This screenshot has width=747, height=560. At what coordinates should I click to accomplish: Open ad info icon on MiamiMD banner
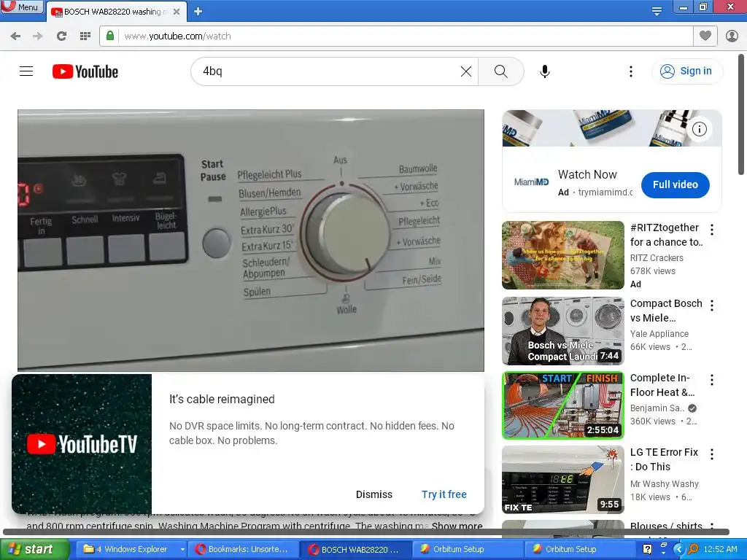(x=700, y=129)
